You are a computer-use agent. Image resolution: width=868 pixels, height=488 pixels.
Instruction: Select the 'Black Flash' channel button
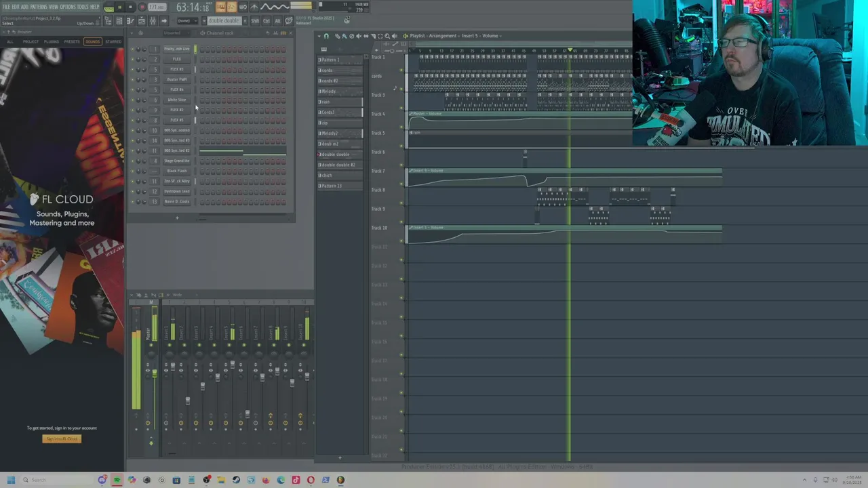coord(177,171)
